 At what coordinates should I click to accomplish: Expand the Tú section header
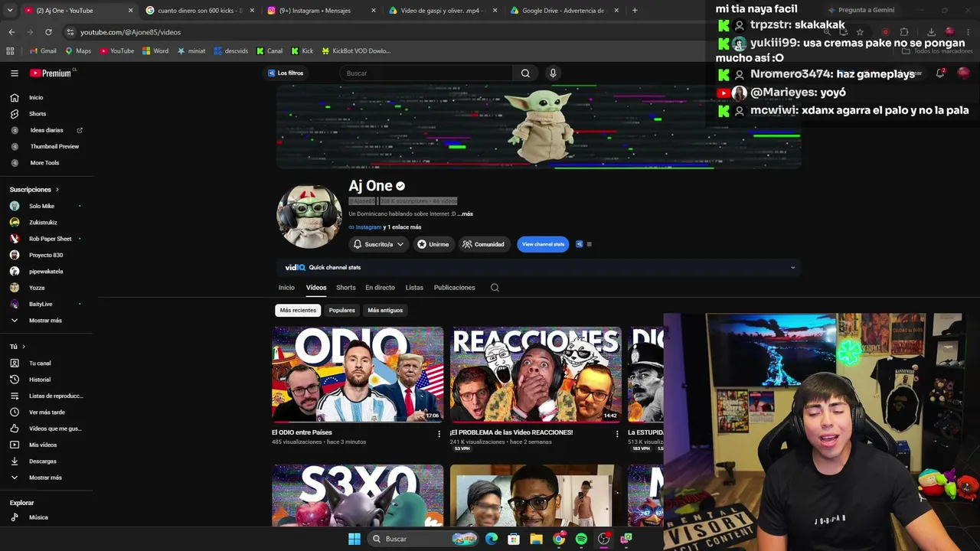click(18, 347)
